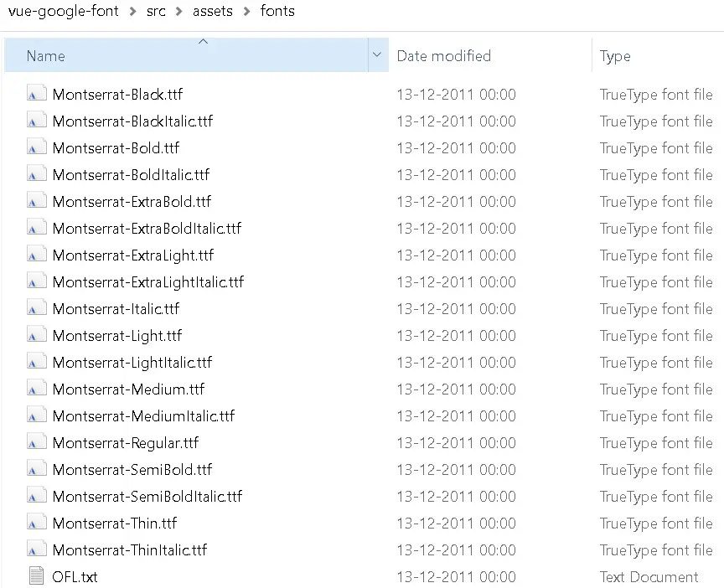
Task: Click the date modified of OFL.txt
Action: point(456,576)
